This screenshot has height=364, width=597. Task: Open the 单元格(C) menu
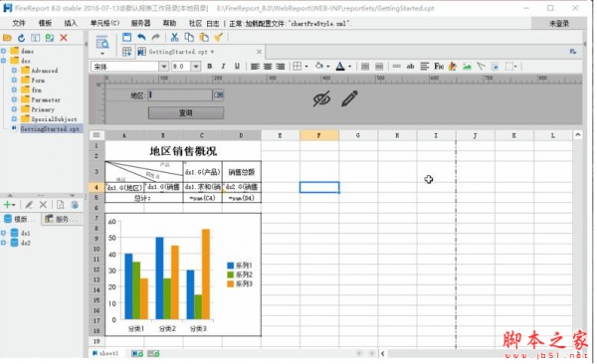(104, 23)
